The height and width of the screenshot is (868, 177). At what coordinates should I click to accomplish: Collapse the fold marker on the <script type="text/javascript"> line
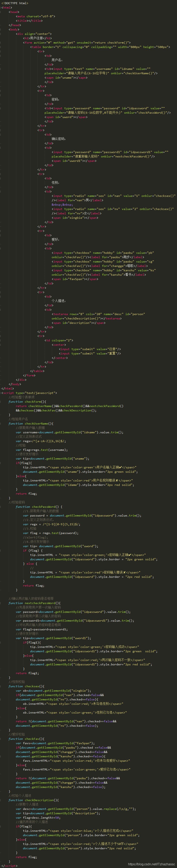point(1,393)
